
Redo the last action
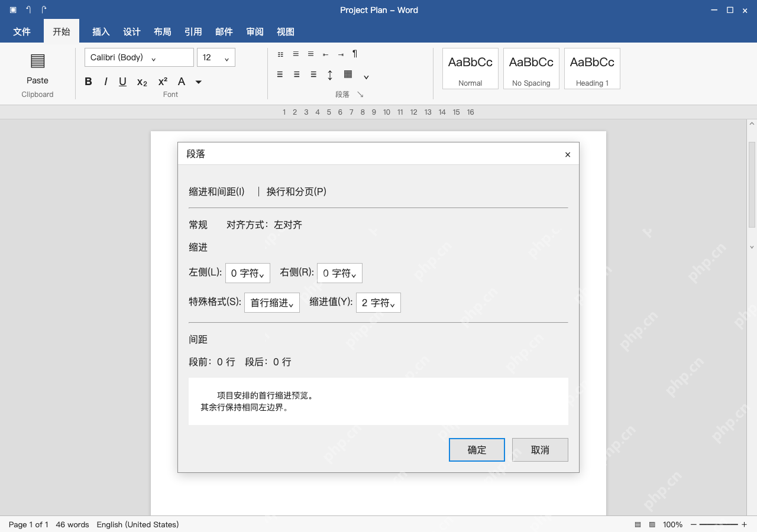(44, 10)
